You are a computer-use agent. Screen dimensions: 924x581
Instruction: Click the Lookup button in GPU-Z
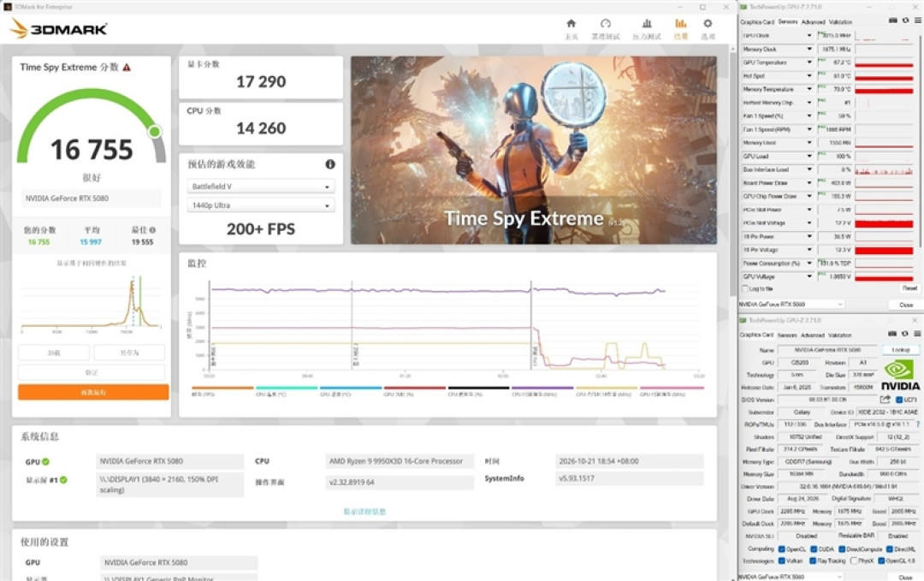(x=900, y=350)
